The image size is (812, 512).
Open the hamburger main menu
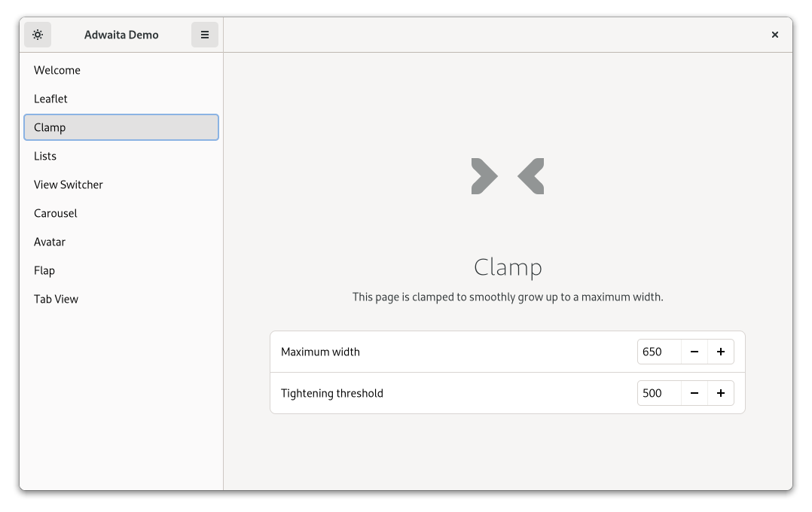point(205,35)
